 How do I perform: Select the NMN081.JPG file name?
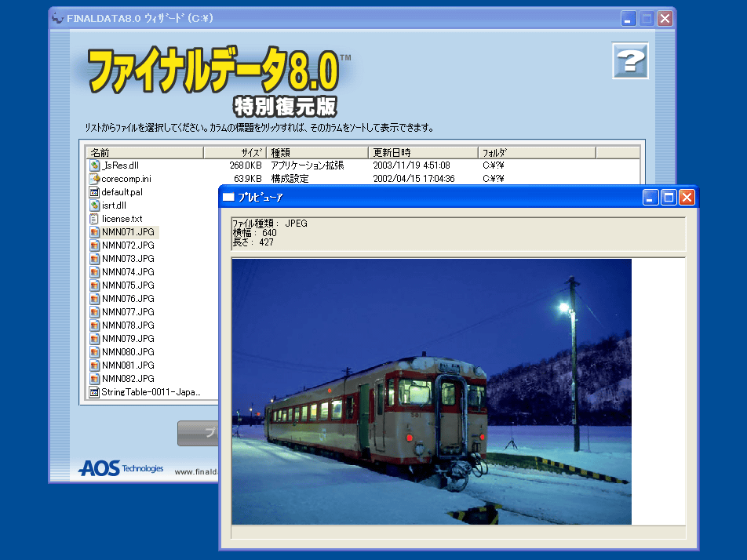click(x=128, y=365)
